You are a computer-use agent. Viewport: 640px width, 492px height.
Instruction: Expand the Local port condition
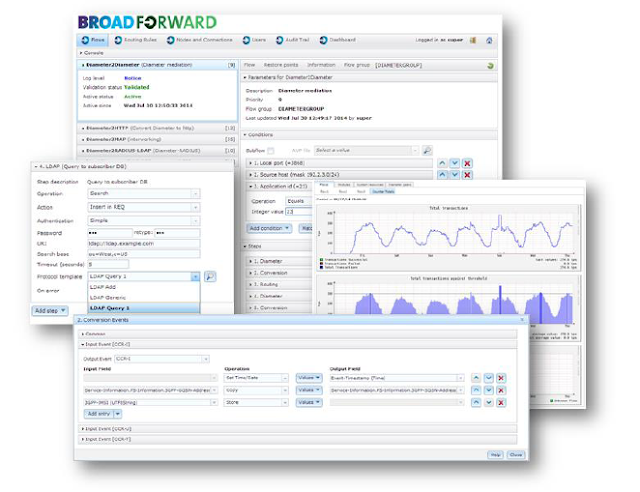(340, 163)
